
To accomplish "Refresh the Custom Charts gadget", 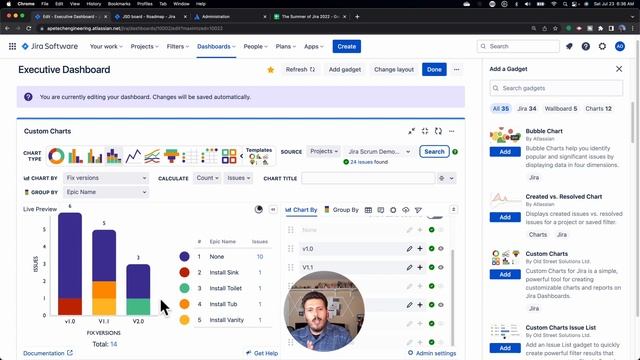I will (438, 131).
